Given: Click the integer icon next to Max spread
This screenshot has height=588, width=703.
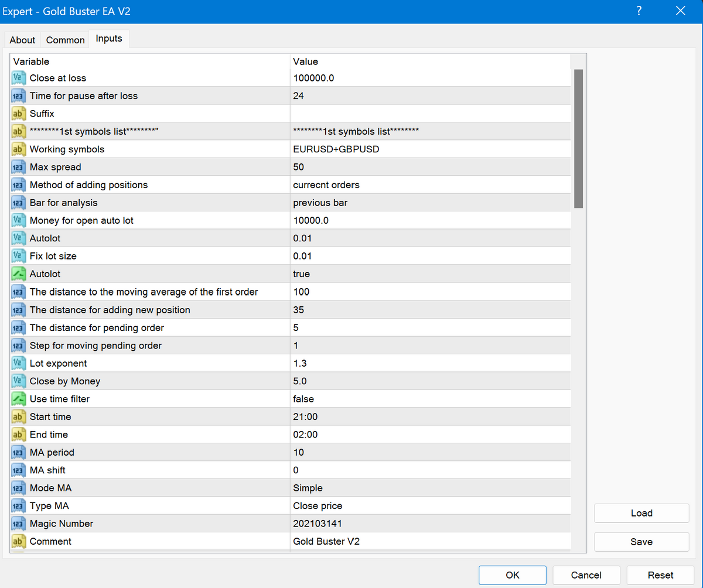Looking at the screenshot, I should pyautogui.click(x=18, y=167).
